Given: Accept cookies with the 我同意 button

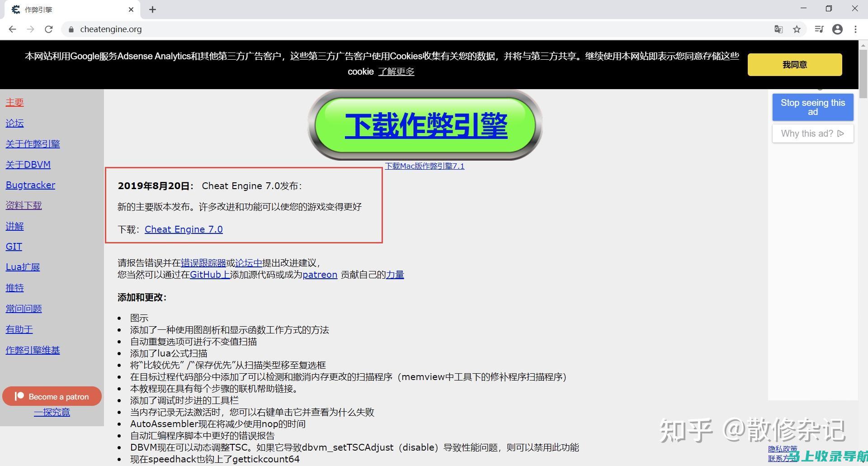Looking at the screenshot, I should click(795, 65).
